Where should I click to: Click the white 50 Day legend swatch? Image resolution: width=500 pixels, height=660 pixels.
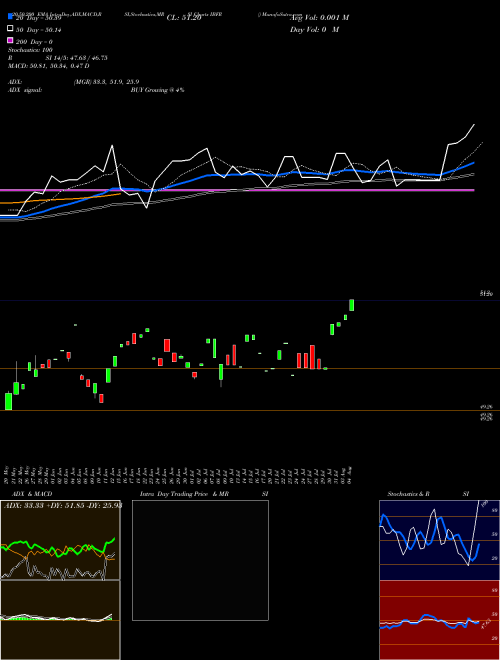(x=10, y=28)
